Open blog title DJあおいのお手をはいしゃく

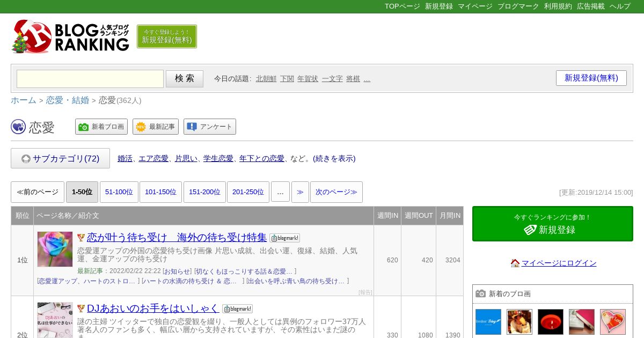click(153, 308)
